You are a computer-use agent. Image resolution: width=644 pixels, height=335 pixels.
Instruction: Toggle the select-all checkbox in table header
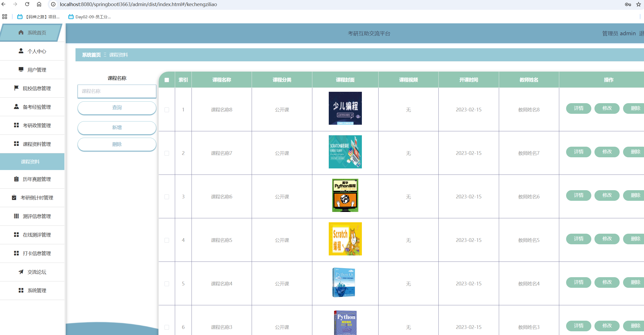(167, 80)
